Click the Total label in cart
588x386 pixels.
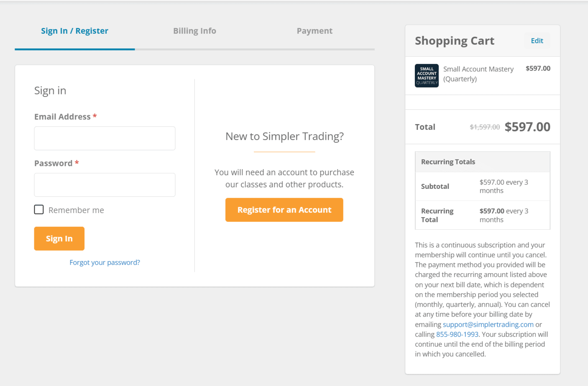tap(425, 127)
